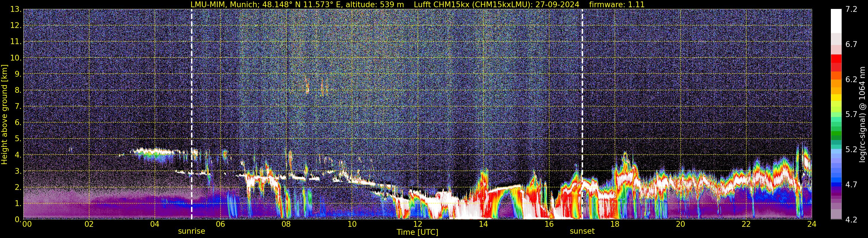Screen dimensions: 868x238
Task: Click the 12 tick label on the time axis
Action: [x=417, y=224]
